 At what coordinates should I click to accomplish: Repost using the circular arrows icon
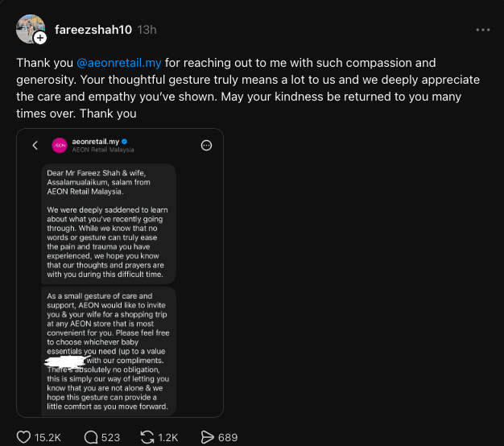(147, 437)
